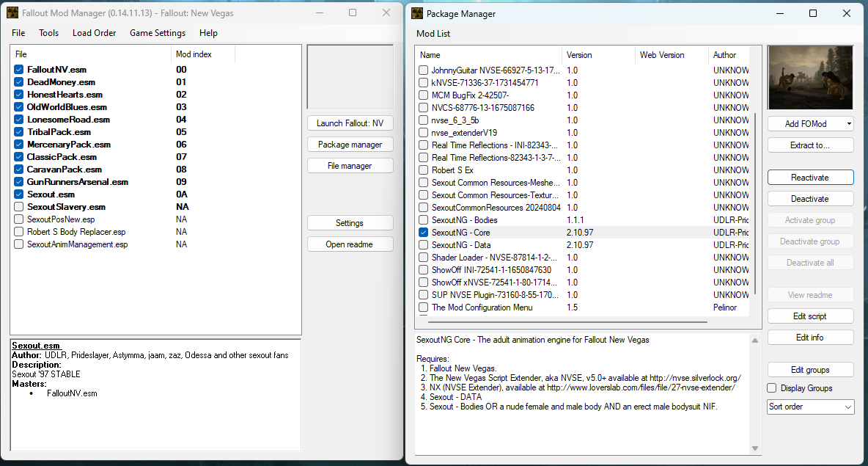Enable Robert S Body Replacer.esp
The height and width of the screenshot is (466, 868).
tap(19, 232)
